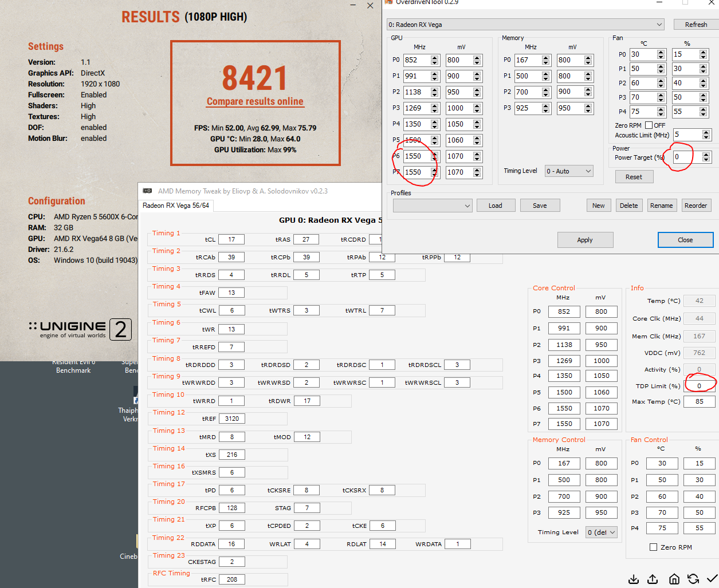The width and height of the screenshot is (719, 588).
Task: Click the Apply button in OverdriveNTool
Action: coord(585,240)
